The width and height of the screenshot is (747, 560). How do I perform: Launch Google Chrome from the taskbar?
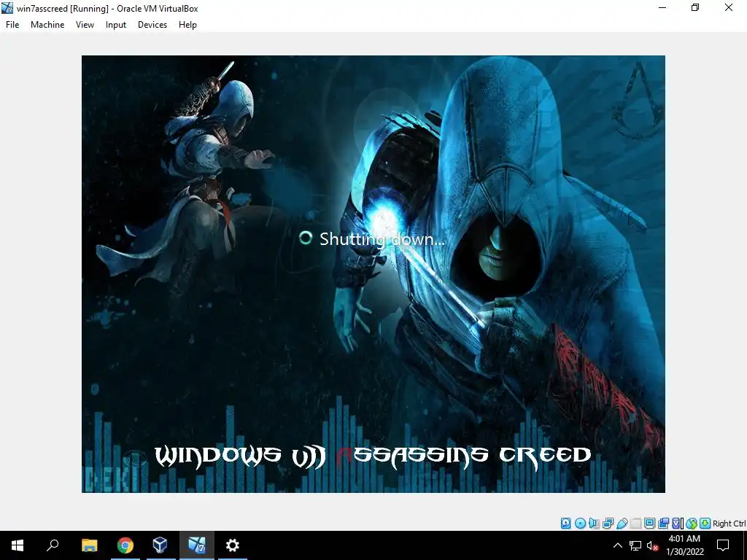click(125, 545)
